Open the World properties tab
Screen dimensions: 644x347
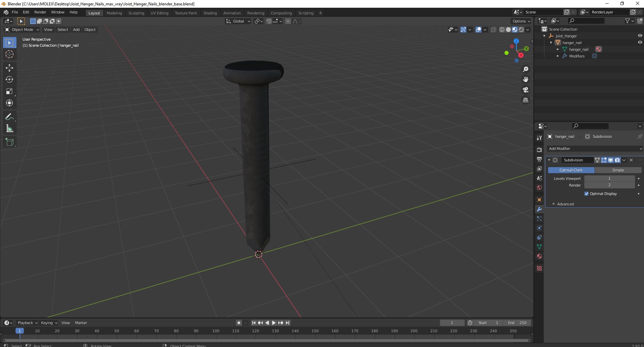tap(539, 188)
